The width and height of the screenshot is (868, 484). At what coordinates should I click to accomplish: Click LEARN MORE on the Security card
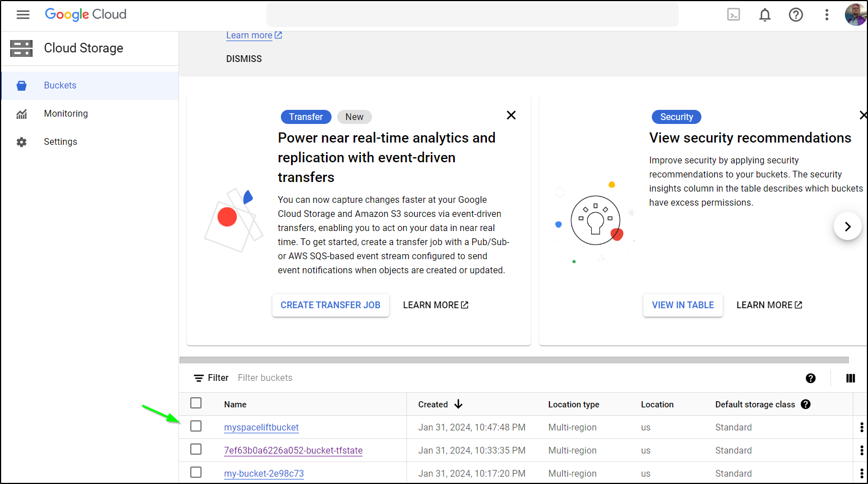click(x=769, y=305)
